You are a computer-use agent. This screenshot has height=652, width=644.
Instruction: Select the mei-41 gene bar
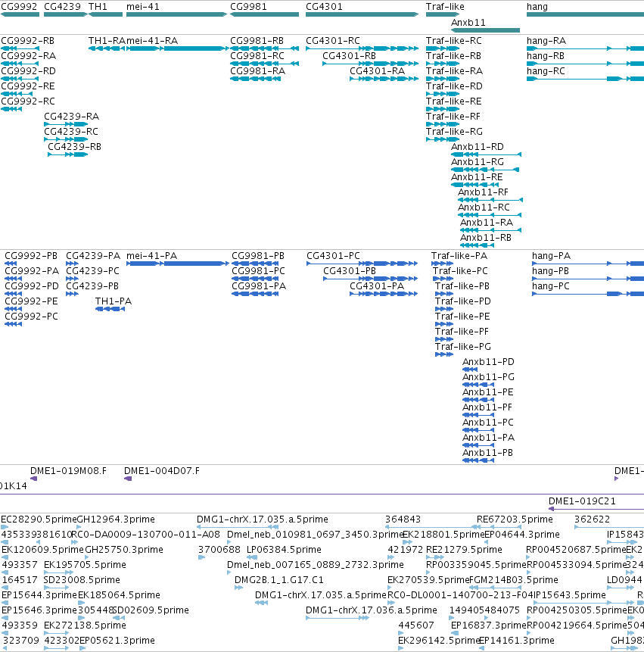176,14
